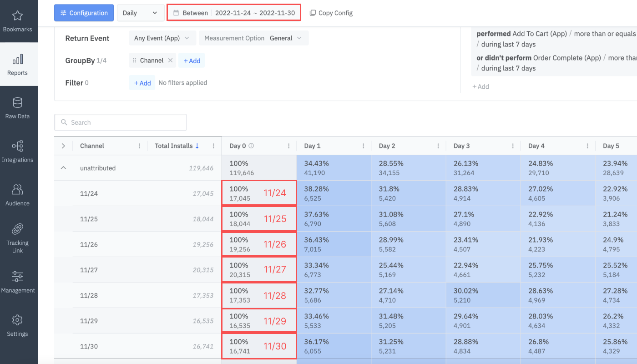Click the Configuration button

[84, 13]
